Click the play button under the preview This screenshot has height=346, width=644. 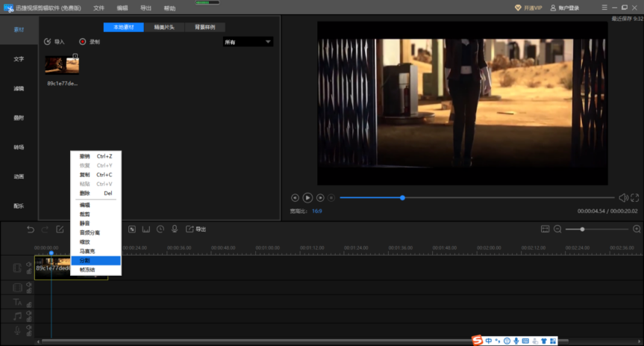point(307,198)
